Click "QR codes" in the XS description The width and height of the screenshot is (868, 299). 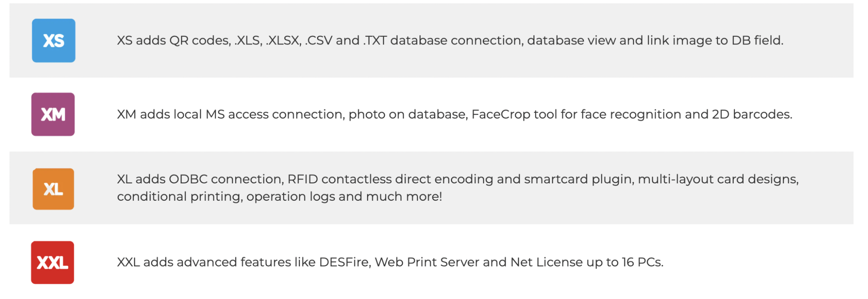(200, 41)
